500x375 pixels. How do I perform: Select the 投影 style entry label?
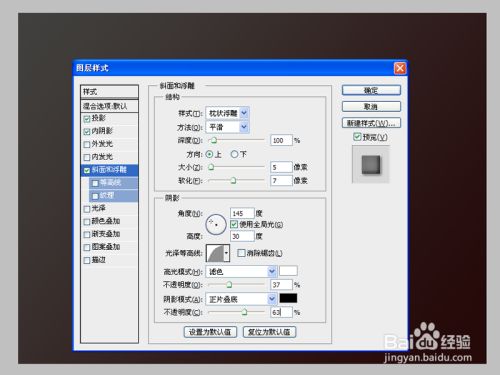99,118
